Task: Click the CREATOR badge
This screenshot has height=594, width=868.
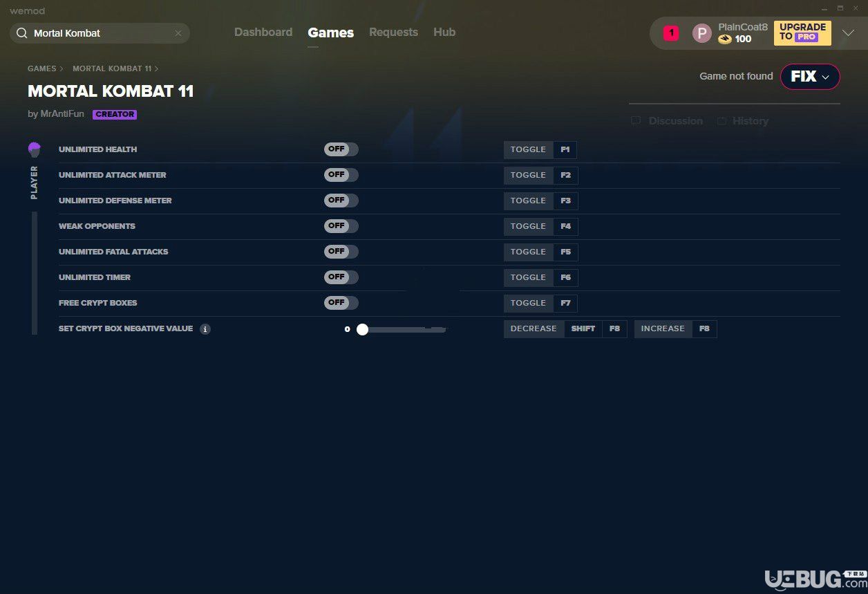Action: 115,115
